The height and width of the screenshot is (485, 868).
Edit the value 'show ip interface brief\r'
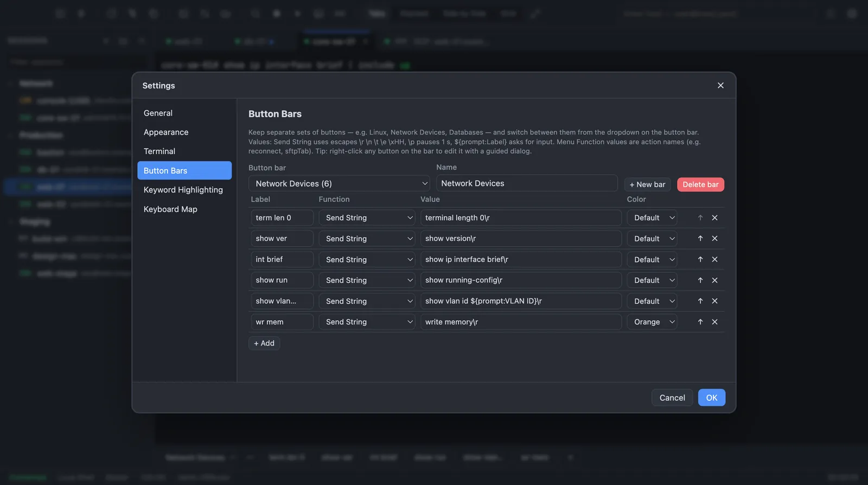[521, 260]
